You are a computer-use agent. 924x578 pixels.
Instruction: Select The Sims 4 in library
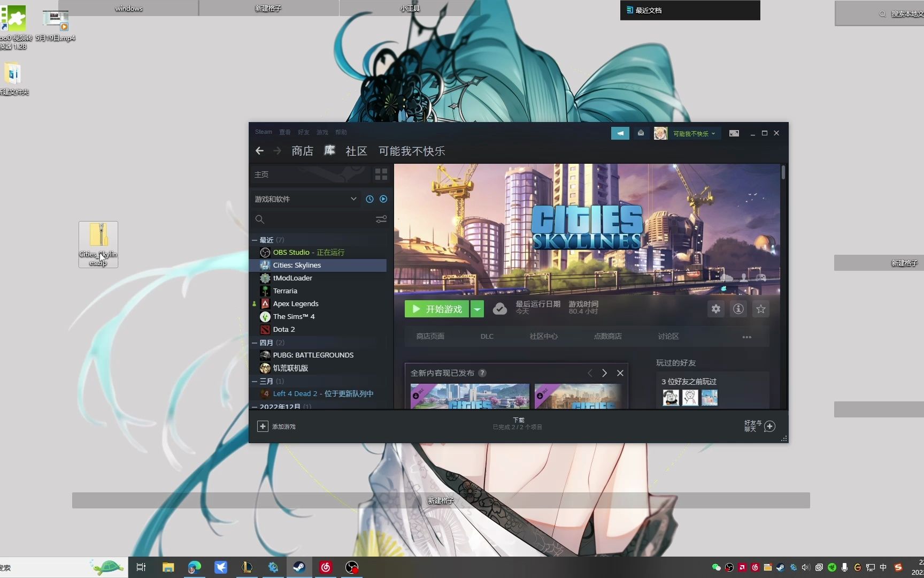[x=319, y=316]
